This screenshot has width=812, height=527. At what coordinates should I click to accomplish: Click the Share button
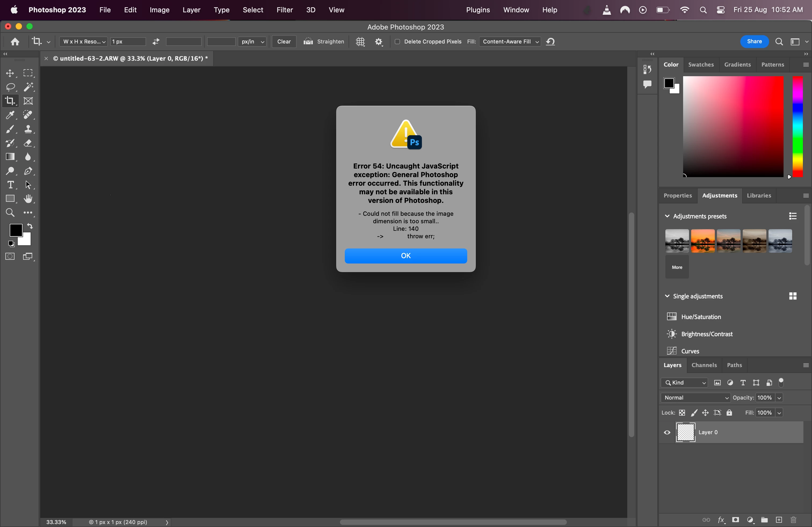[x=754, y=42]
